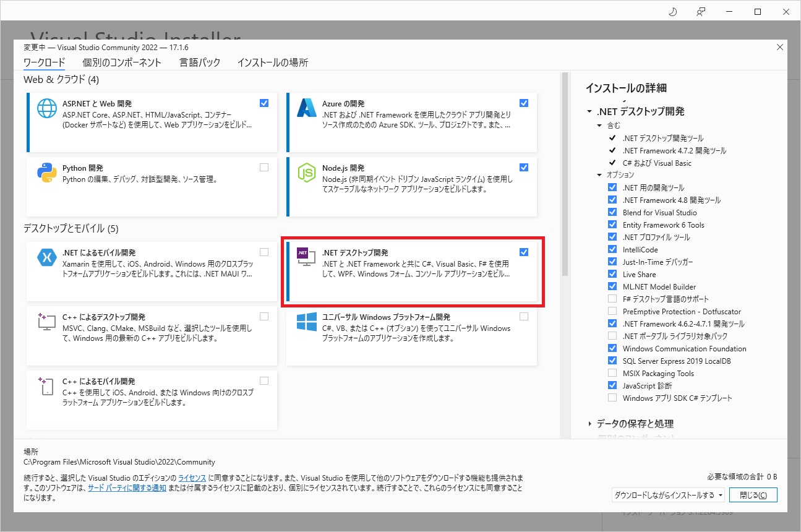
Task: Collapse the オプション optional components list
Action: click(x=599, y=175)
